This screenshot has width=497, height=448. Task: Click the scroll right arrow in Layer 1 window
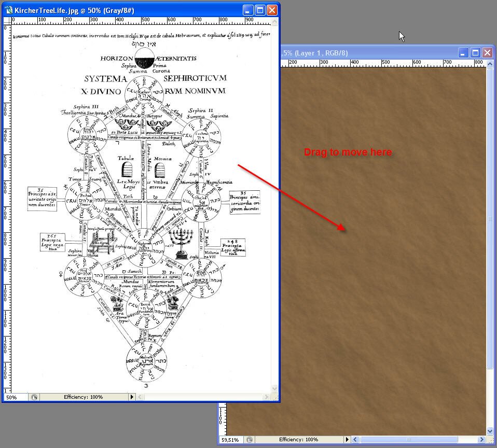[x=482, y=440]
